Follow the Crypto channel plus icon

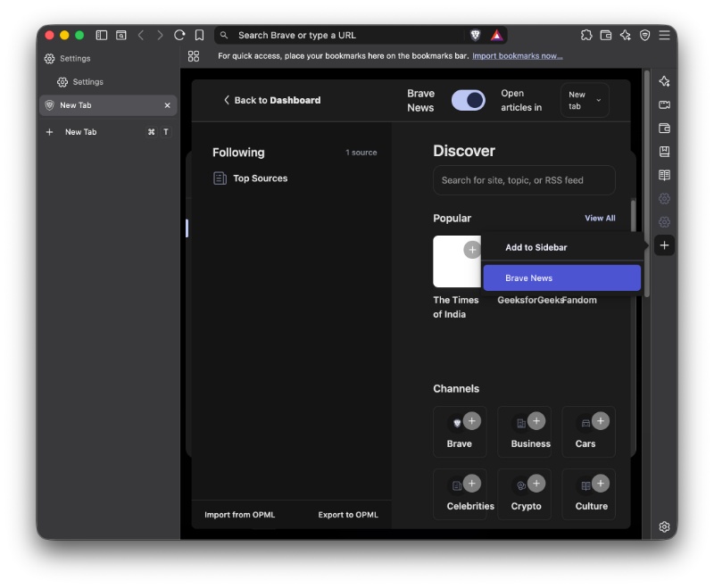click(x=536, y=484)
